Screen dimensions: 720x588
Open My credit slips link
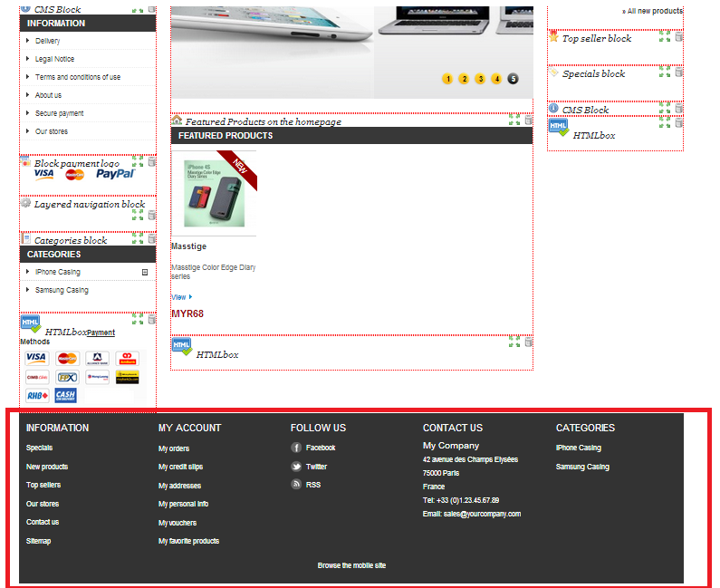point(180,467)
